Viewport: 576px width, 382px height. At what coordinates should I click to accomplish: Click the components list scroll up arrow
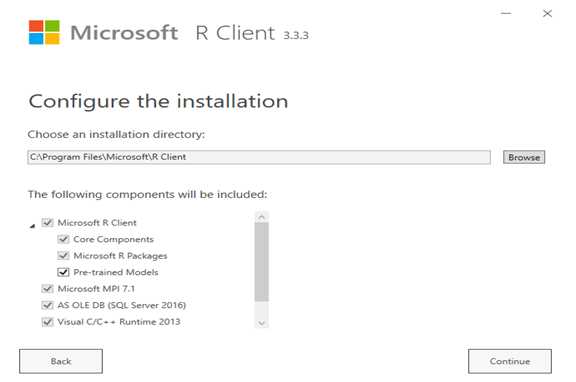(262, 217)
